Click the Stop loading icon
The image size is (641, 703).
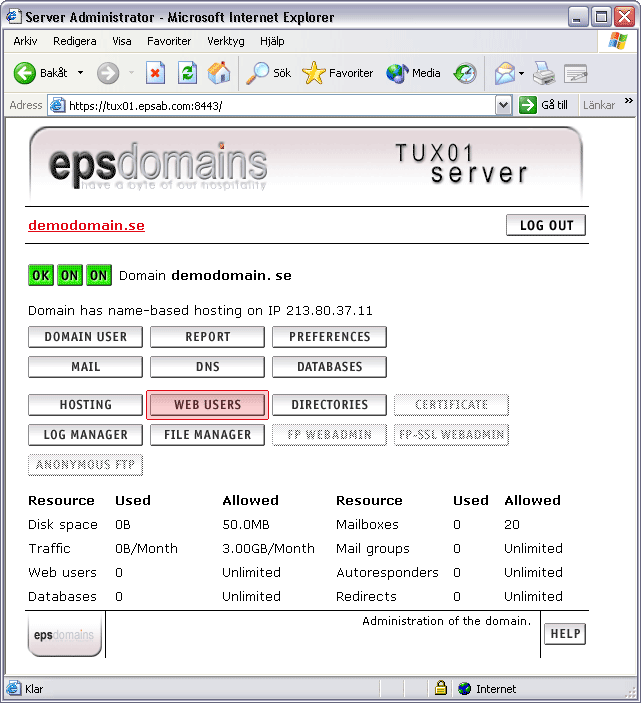155,73
